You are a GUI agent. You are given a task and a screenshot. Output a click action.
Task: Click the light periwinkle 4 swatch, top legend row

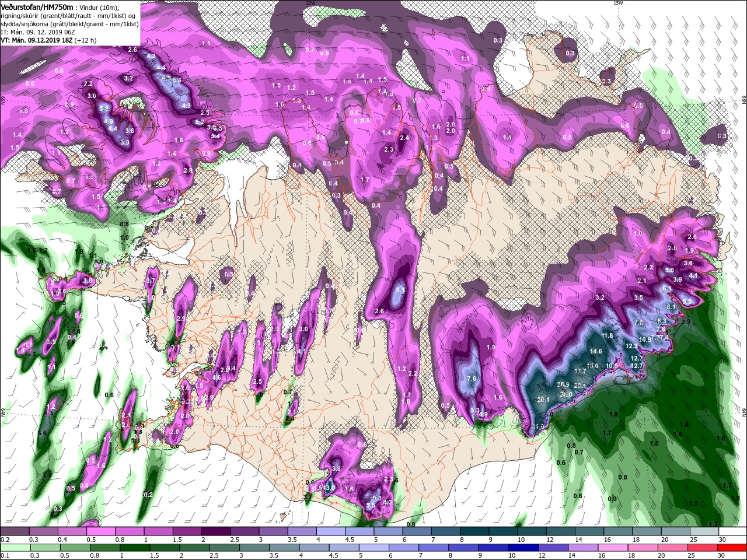pos(330,532)
